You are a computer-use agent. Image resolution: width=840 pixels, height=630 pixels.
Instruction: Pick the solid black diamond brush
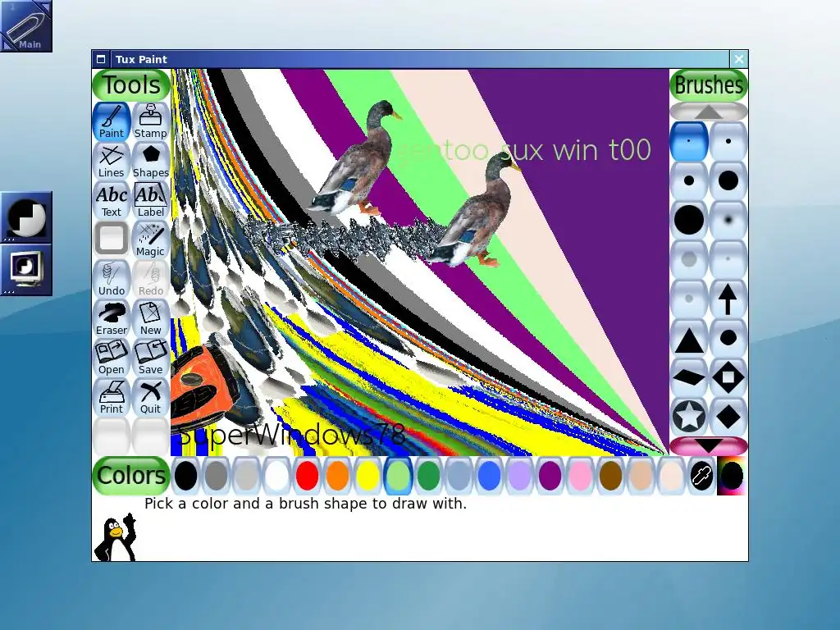[728, 417]
